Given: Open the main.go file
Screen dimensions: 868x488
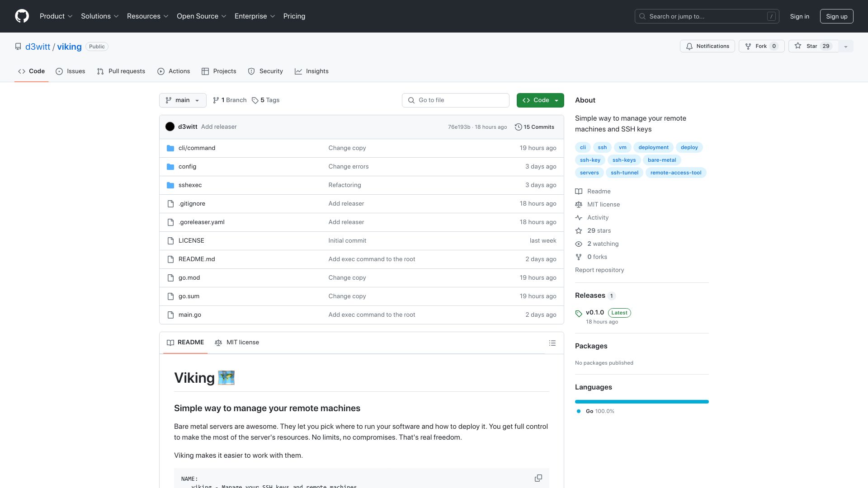Looking at the screenshot, I should [x=189, y=315].
